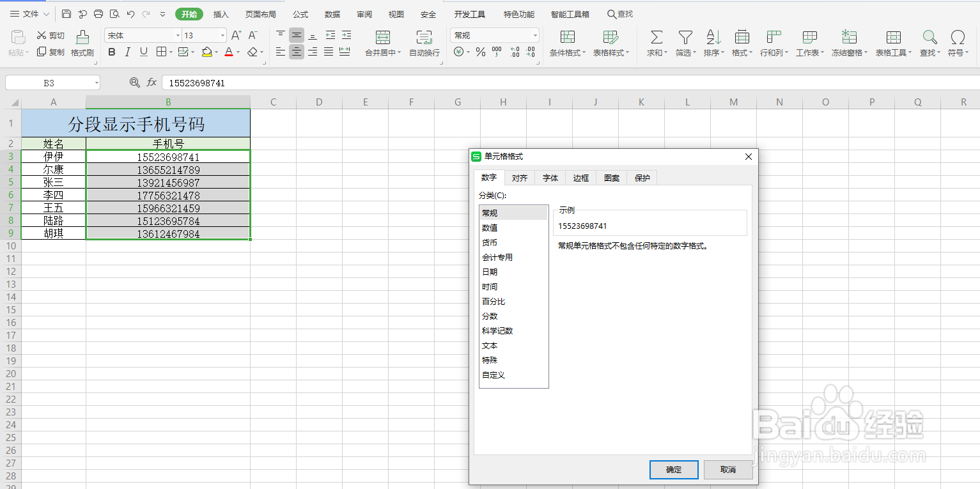Click cell with 13655214789
This screenshot has height=489, width=980.
click(x=168, y=169)
